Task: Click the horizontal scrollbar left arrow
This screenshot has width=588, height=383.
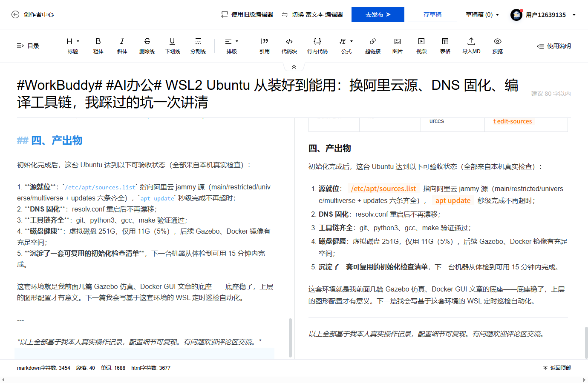Action: coord(3,380)
